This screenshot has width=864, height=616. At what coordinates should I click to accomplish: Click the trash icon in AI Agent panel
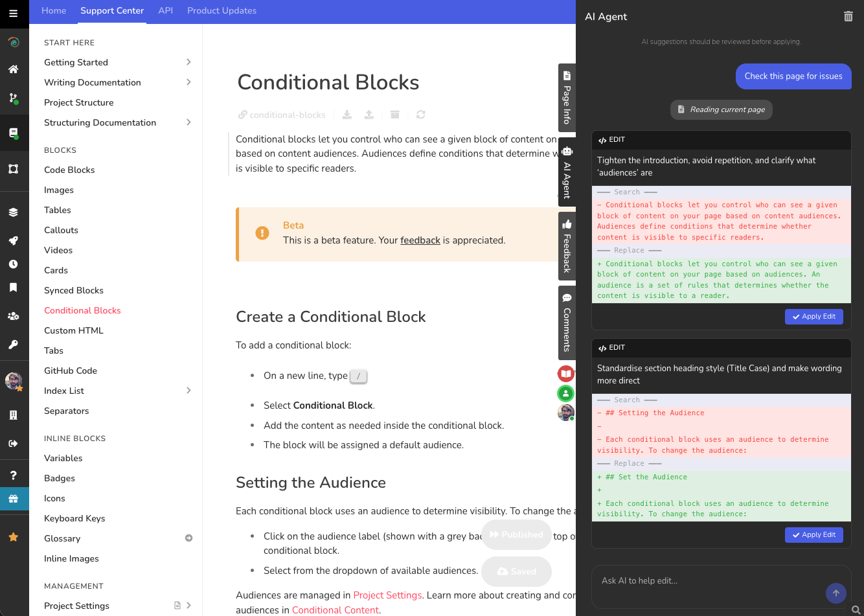(848, 16)
